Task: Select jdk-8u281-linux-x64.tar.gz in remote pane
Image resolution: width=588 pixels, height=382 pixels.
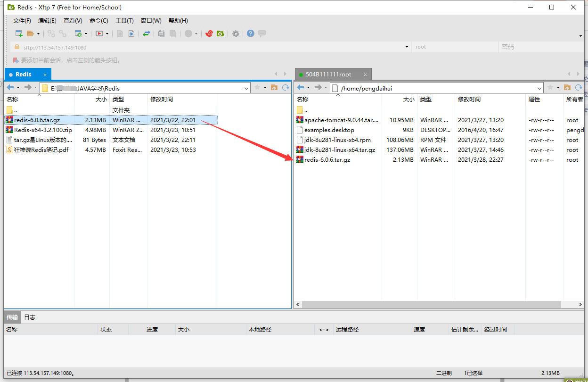Action: pyautogui.click(x=439, y=150)
